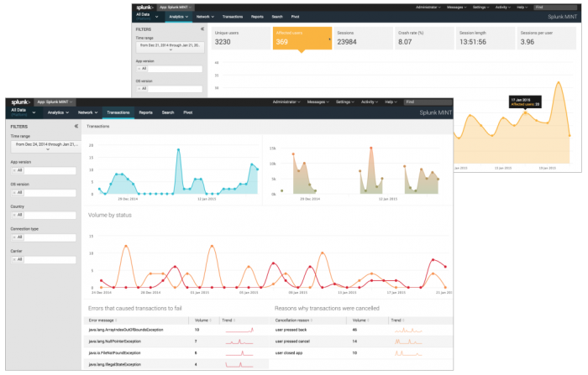The width and height of the screenshot is (588, 375).
Task: Click the user closed app cancellation row
Action: pos(360,353)
